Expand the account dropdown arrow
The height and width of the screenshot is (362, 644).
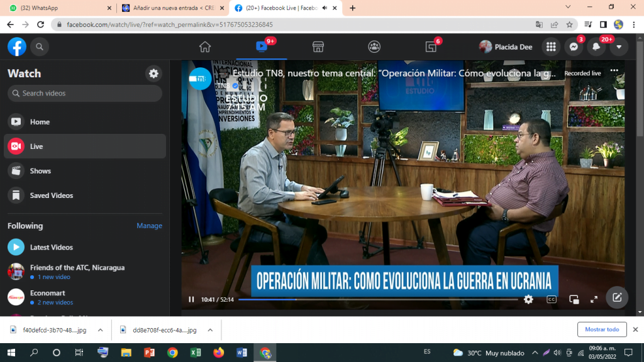(619, 47)
